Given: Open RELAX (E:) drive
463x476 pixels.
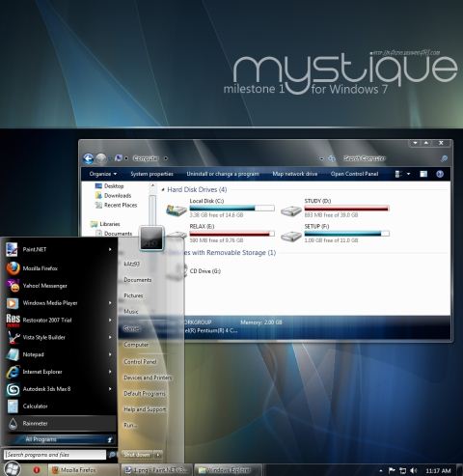Looking at the screenshot, I should (220, 234).
